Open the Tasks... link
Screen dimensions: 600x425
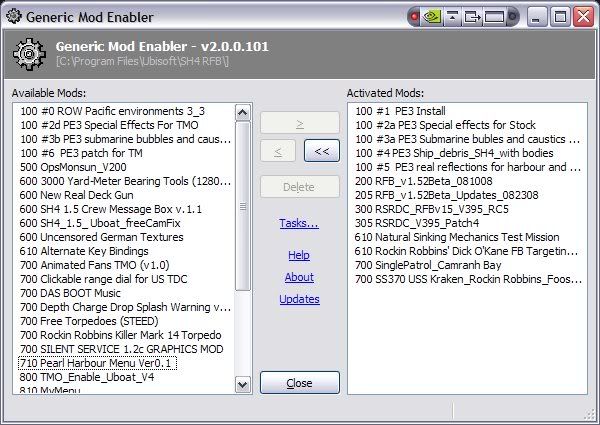pyautogui.click(x=299, y=223)
